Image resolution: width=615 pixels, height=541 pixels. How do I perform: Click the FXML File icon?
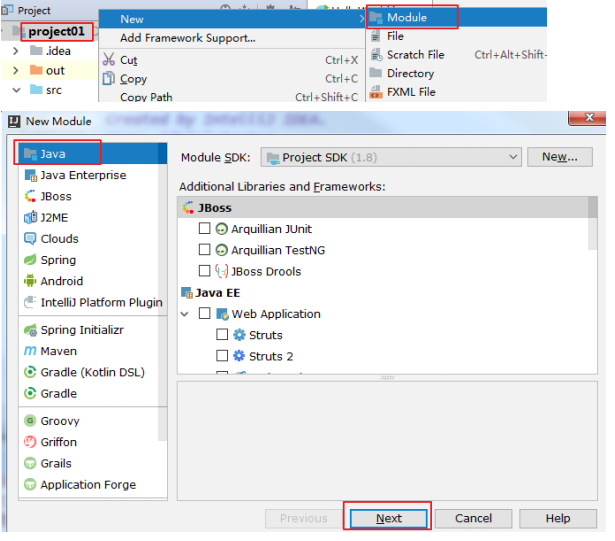[x=377, y=92]
